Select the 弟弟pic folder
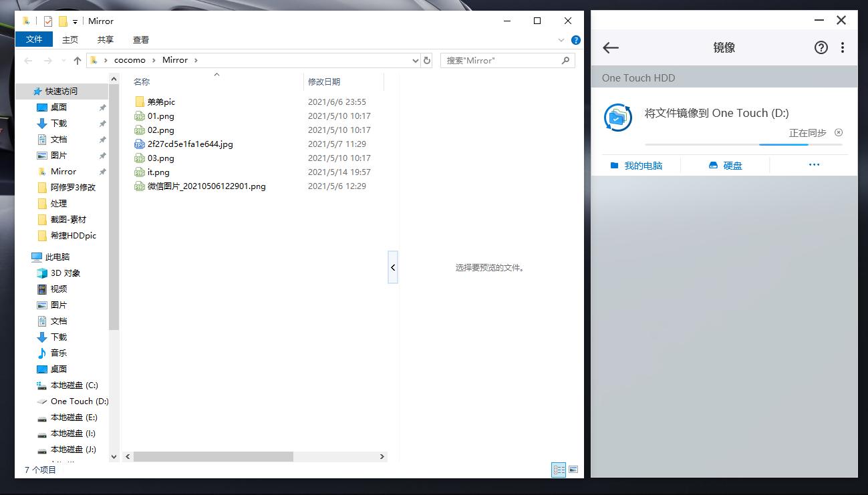868x495 pixels. (160, 102)
